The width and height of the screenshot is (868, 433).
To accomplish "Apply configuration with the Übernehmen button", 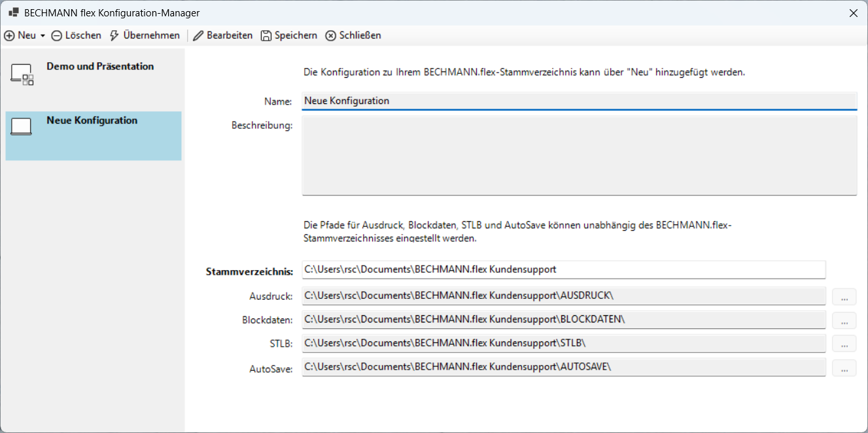I will (145, 35).
